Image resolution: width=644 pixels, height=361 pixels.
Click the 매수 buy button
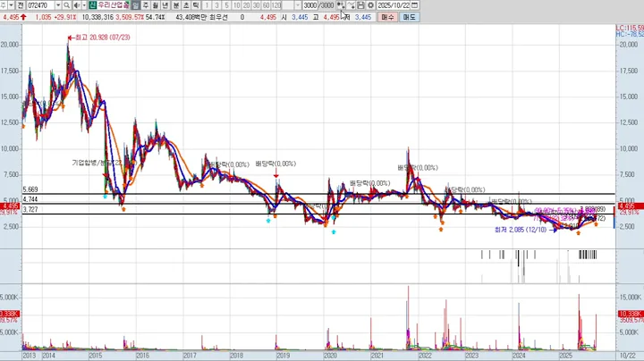387,17
